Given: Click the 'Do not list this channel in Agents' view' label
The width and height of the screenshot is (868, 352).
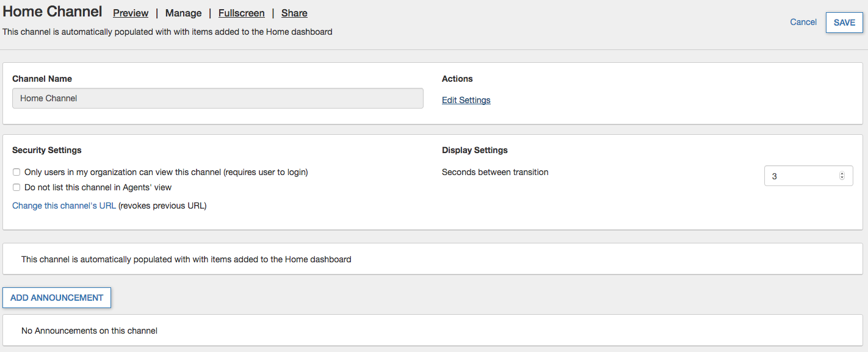Looking at the screenshot, I should pyautogui.click(x=98, y=187).
